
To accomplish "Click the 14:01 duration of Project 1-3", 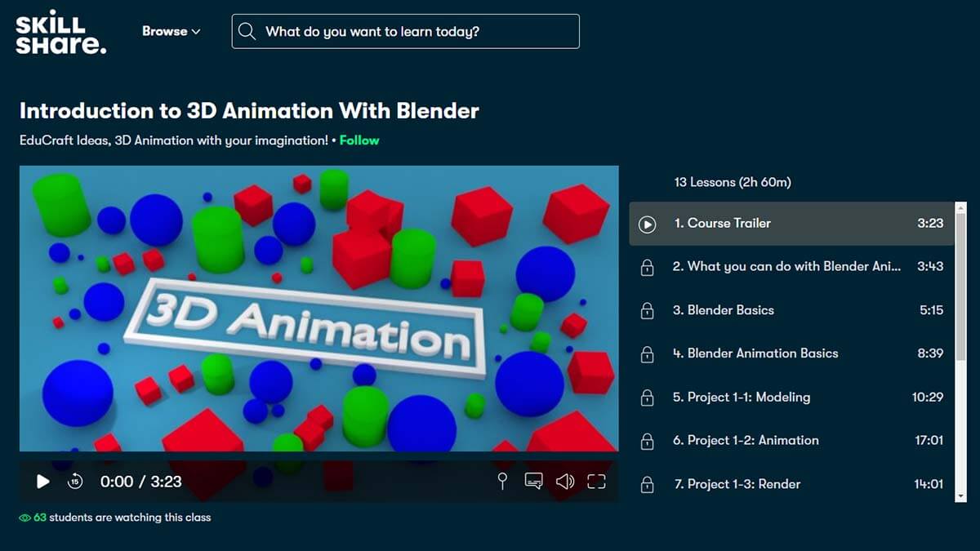I will [929, 484].
